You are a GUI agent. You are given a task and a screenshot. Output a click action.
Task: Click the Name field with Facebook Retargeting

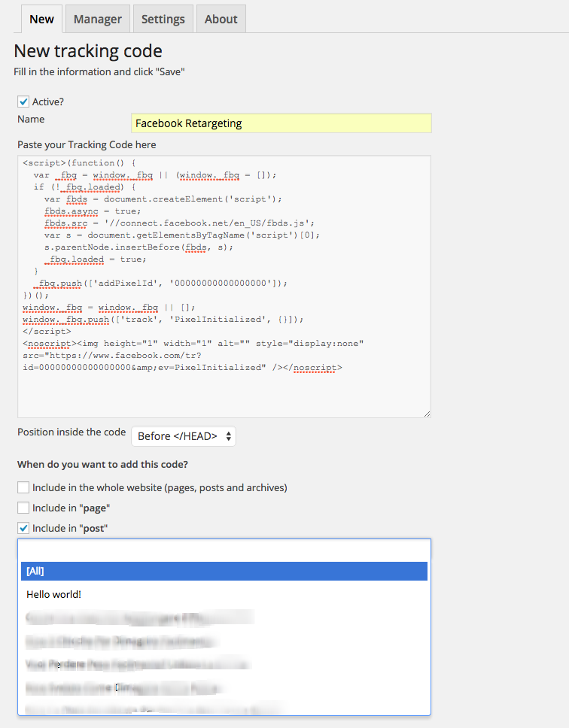pyautogui.click(x=281, y=123)
